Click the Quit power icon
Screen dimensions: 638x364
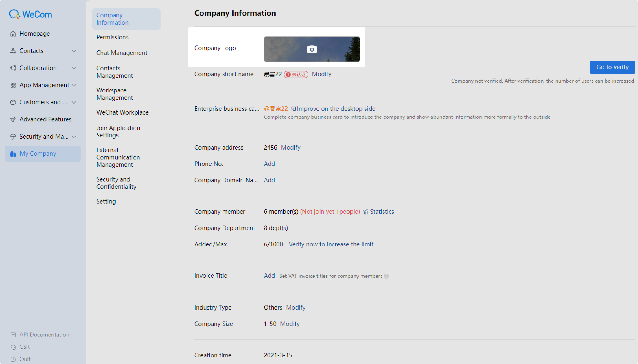coord(13,359)
